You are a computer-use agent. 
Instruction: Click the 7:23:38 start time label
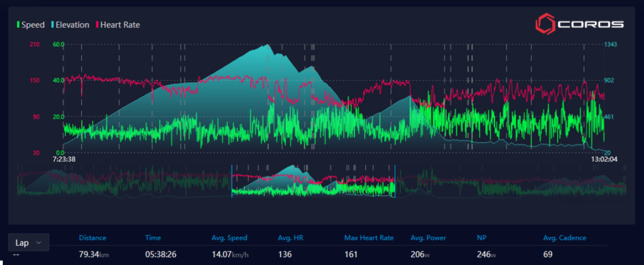(x=64, y=159)
